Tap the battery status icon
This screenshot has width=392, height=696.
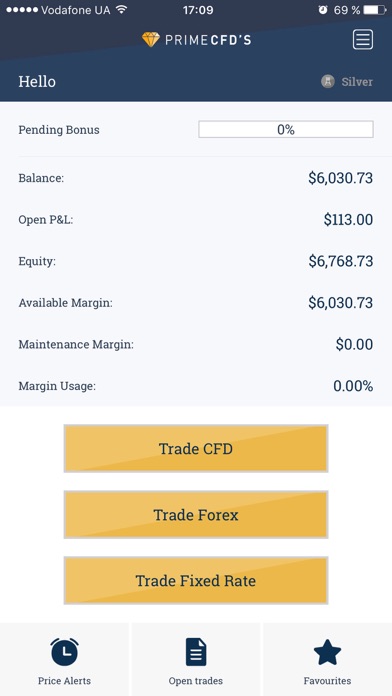(375, 10)
